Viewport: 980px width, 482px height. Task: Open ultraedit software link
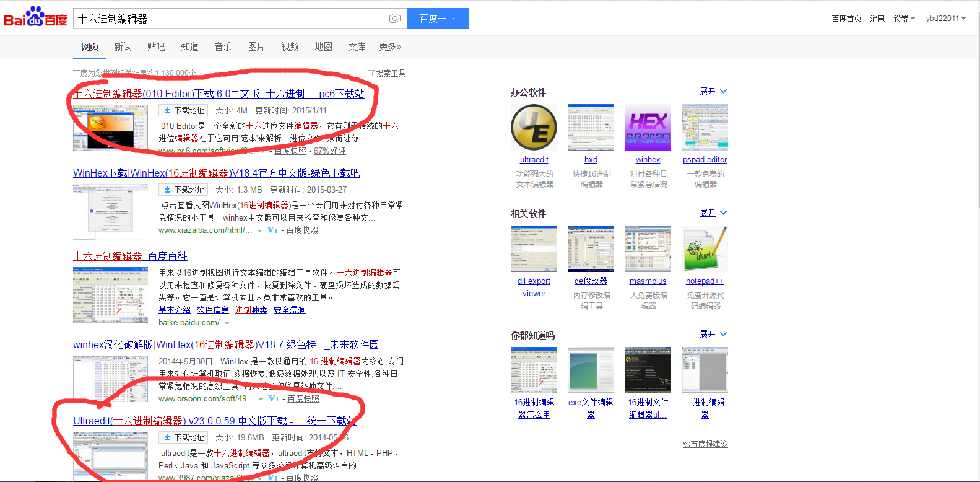(x=534, y=160)
